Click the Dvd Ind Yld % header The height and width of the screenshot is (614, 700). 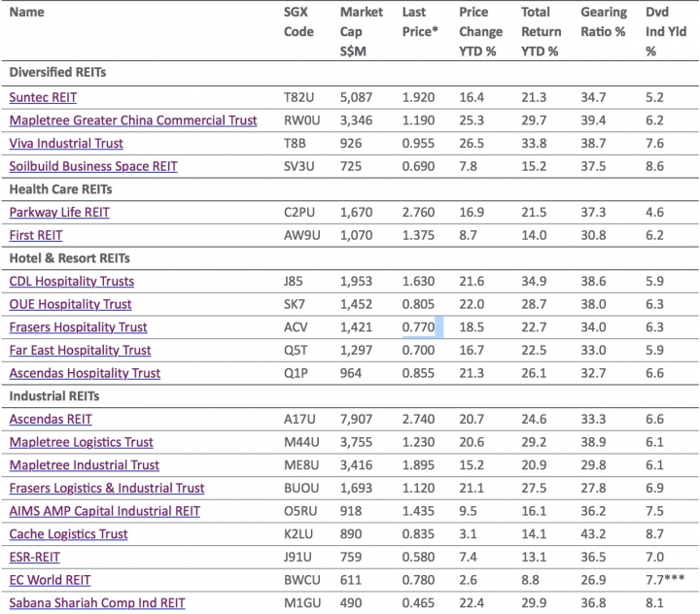coord(666,32)
